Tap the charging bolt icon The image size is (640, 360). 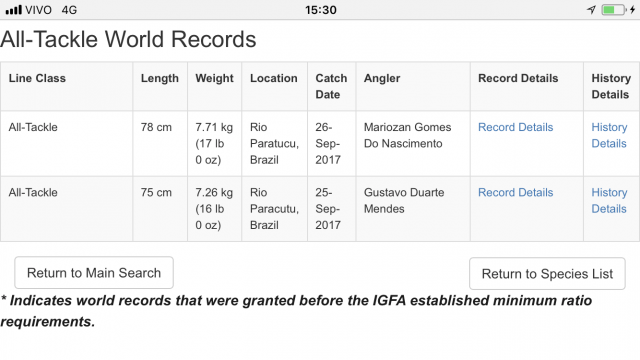point(633,10)
